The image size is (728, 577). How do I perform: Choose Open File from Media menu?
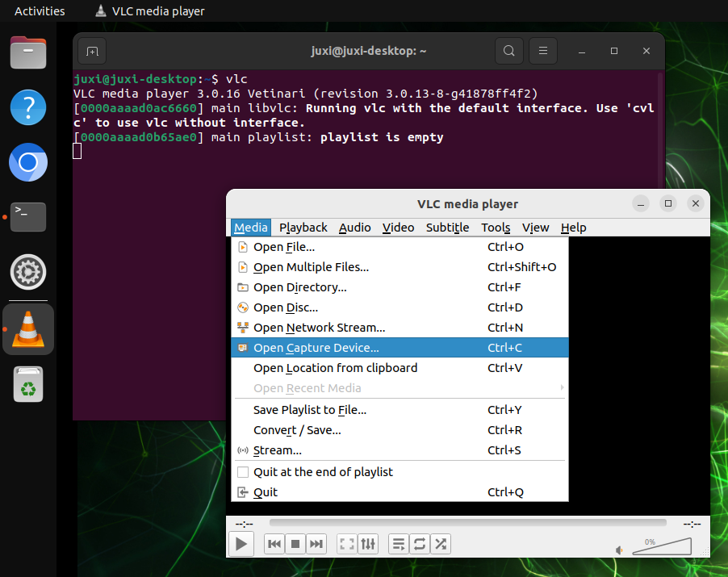point(400,247)
